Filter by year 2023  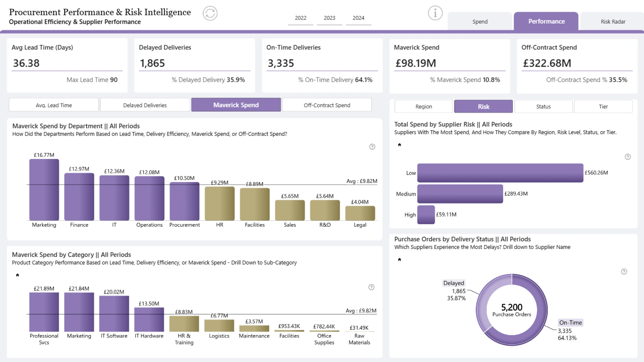coord(329,18)
